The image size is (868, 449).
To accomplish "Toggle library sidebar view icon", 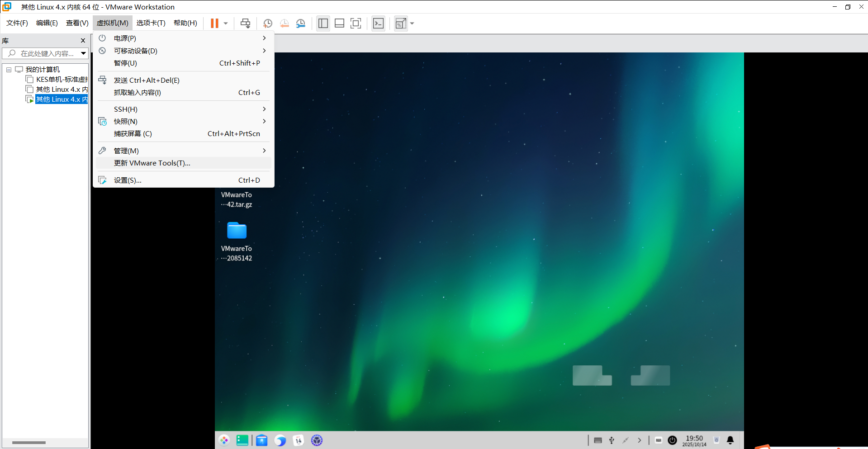I will [x=323, y=24].
